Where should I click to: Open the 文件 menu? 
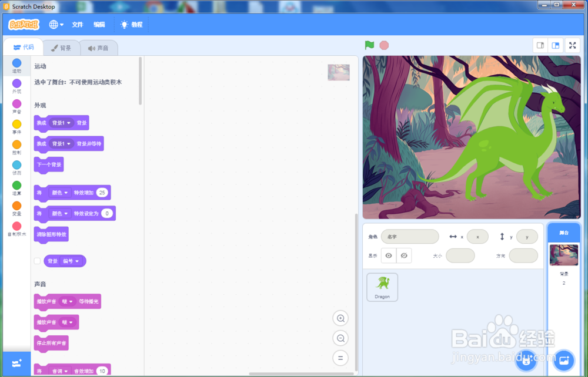[77, 25]
